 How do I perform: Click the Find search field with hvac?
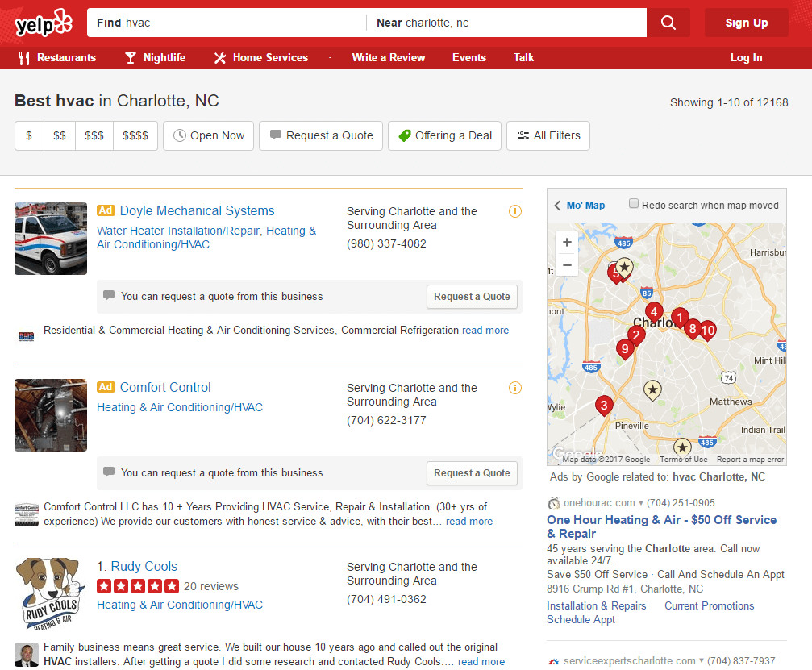point(227,23)
